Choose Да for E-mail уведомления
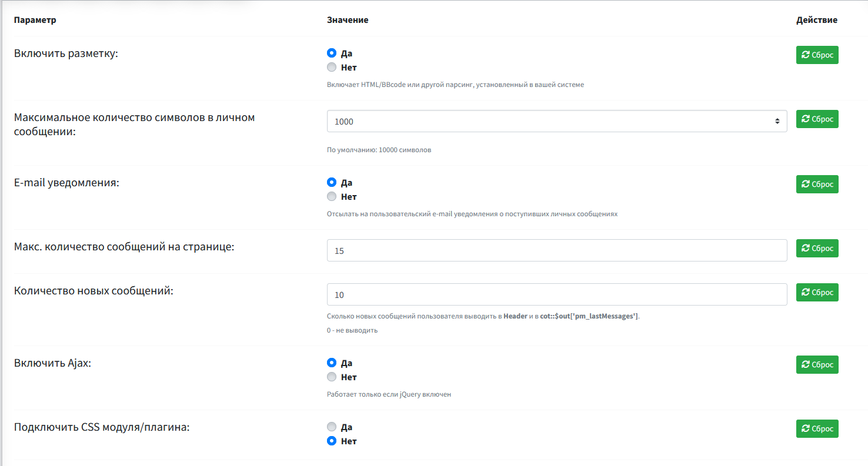Image resolution: width=868 pixels, height=466 pixels. coord(332,182)
